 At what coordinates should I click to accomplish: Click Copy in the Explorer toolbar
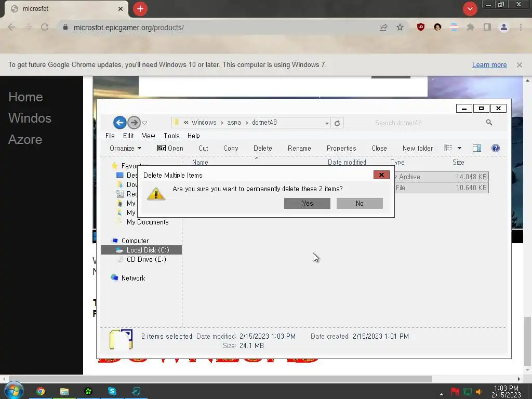(x=231, y=148)
